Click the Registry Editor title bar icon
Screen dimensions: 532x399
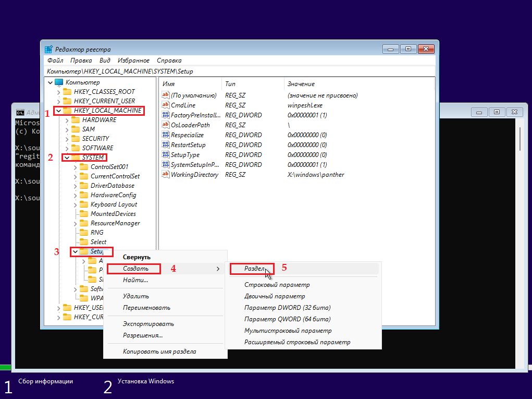(x=48, y=50)
